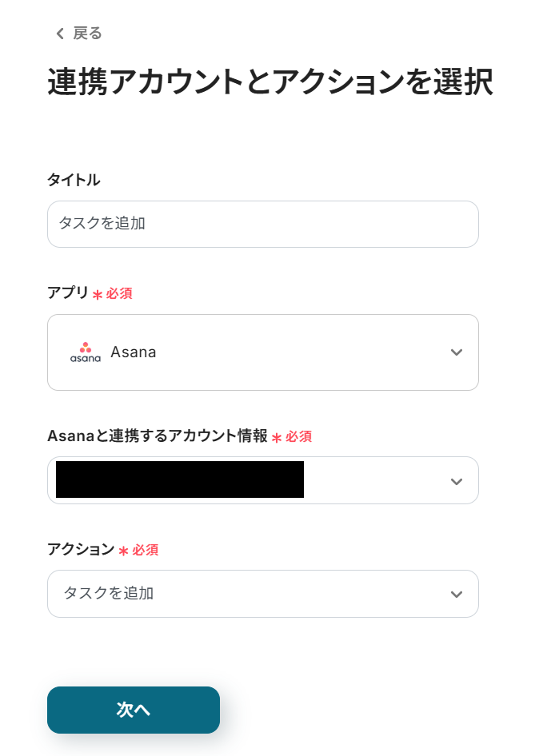Click the タイトル field label
The image size is (547, 756).
74,180
